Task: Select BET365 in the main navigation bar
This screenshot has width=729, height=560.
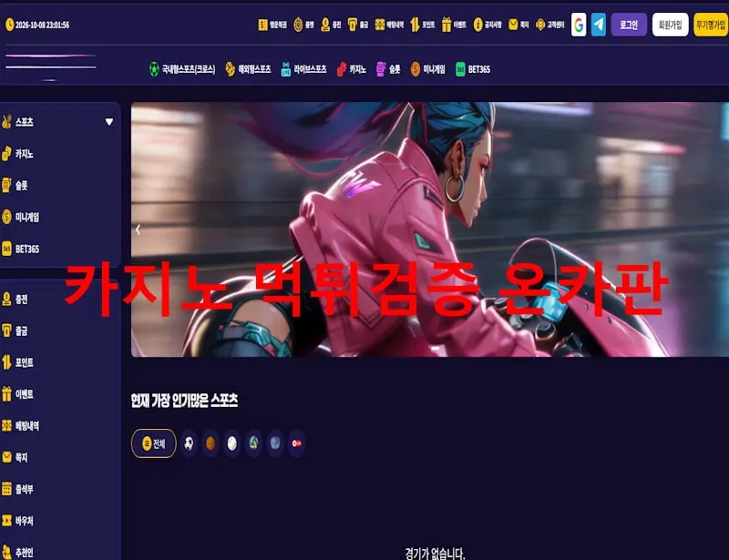Action: click(x=473, y=69)
